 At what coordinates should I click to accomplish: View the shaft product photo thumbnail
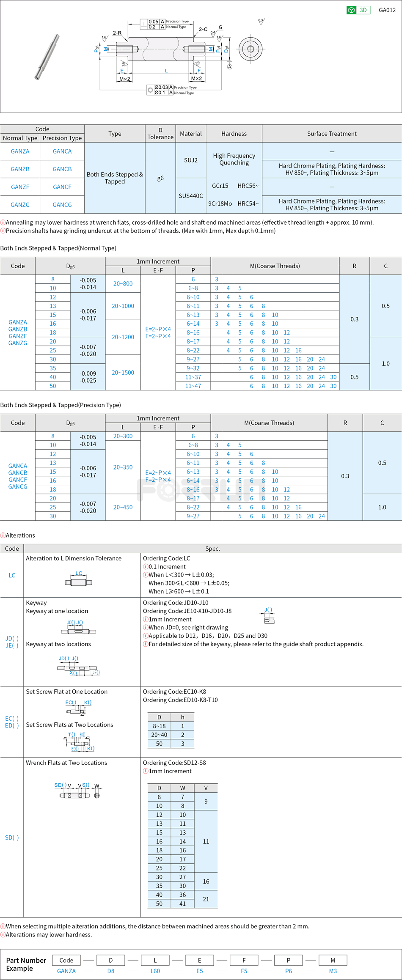point(47,57)
